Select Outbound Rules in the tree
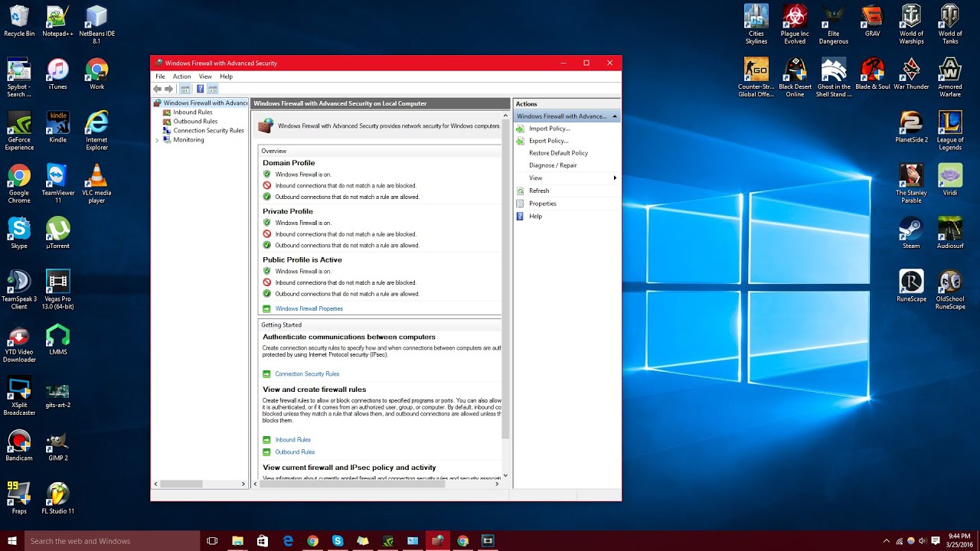 coord(195,122)
